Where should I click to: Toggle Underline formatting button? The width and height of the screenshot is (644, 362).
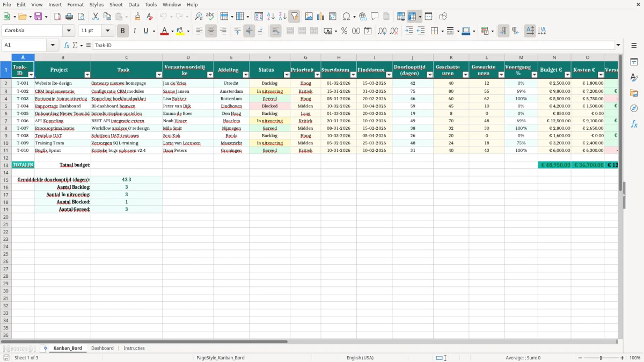pyautogui.click(x=145, y=31)
